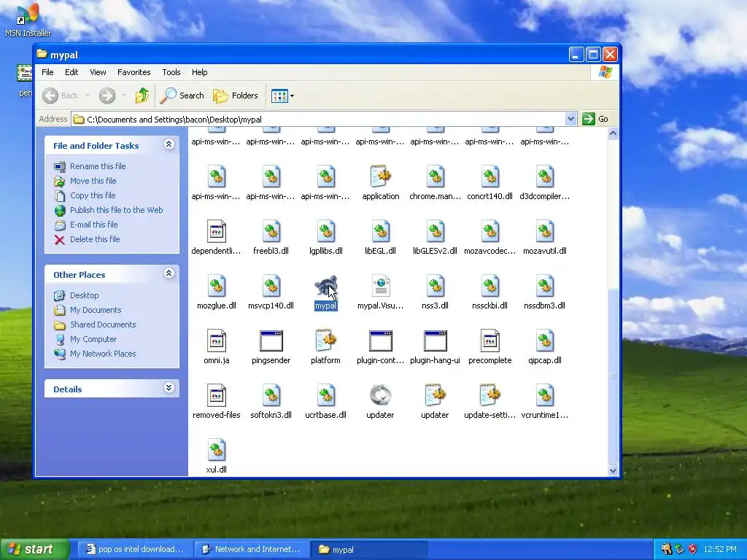747x560 pixels.
Task: Select the pingsender executable icon
Action: click(271, 341)
